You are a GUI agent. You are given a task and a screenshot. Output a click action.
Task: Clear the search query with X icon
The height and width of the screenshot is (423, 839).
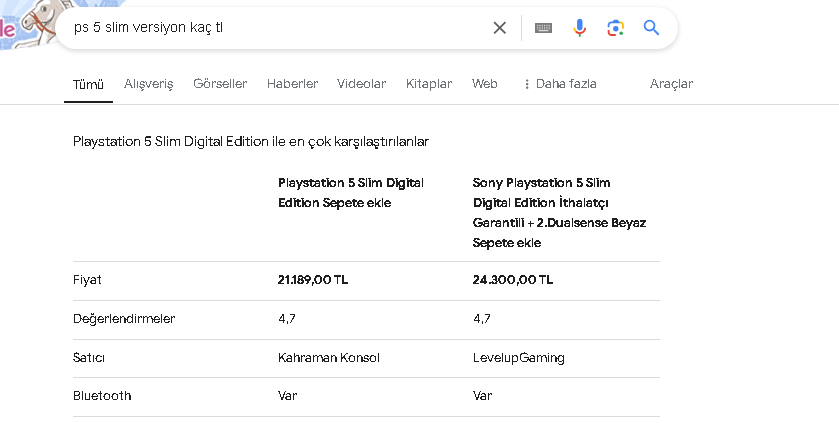pyautogui.click(x=500, y=28)
